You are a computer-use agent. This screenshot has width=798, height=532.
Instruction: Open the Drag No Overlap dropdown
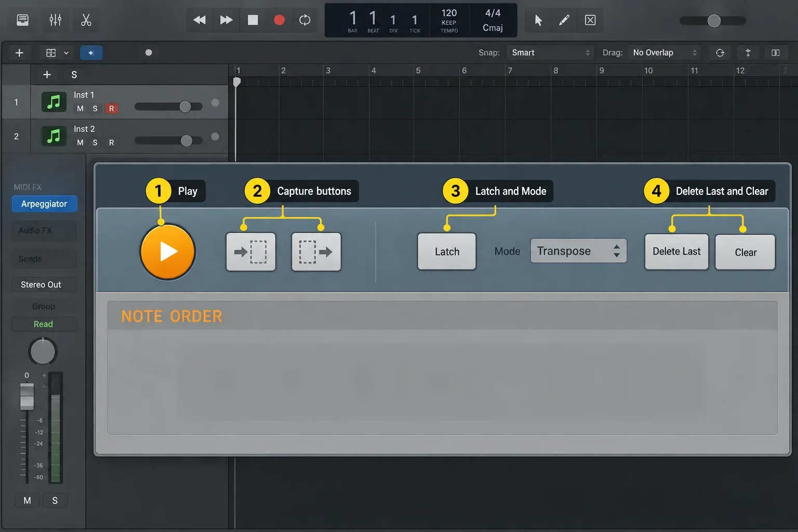coord(664,53)
